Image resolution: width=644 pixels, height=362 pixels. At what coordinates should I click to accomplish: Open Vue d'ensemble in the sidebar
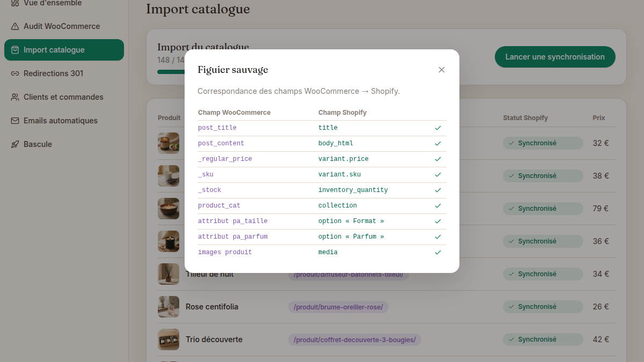(64, 3)
